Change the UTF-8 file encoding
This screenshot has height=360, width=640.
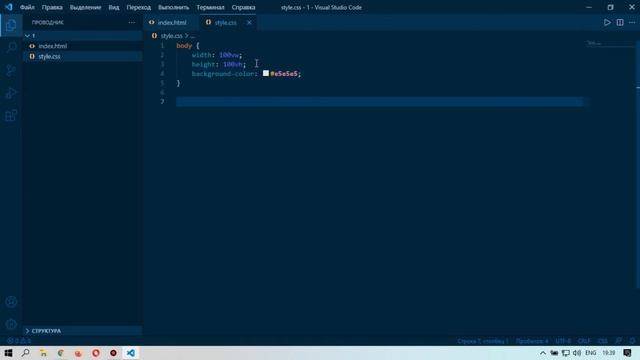[563, 341]
